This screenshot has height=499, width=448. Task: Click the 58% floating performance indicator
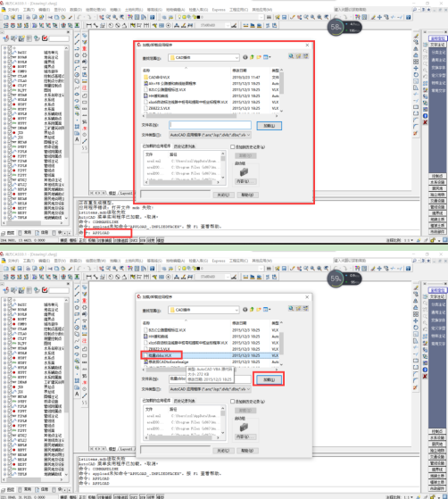(336, 28)
